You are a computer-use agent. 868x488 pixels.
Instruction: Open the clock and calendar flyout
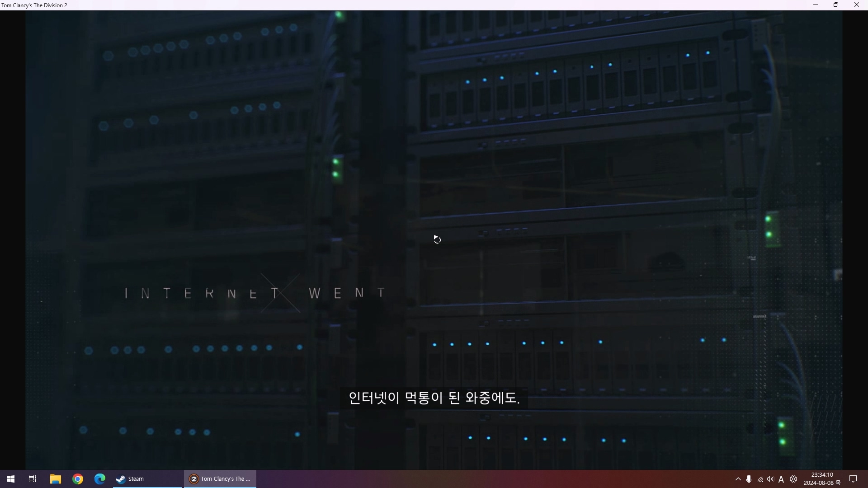coord(822,479)
